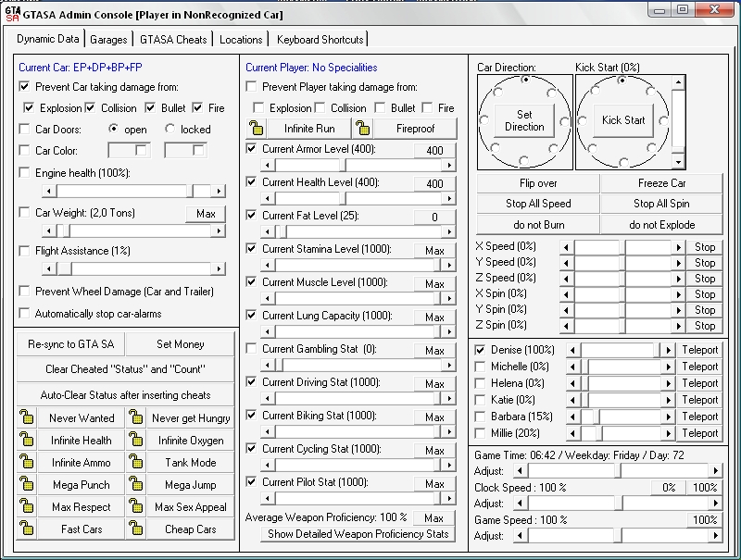This screenshot has height=560, width=741.
Task: Enable Prevent Wheel Damage checkbox
Action: tap(24, 292)
